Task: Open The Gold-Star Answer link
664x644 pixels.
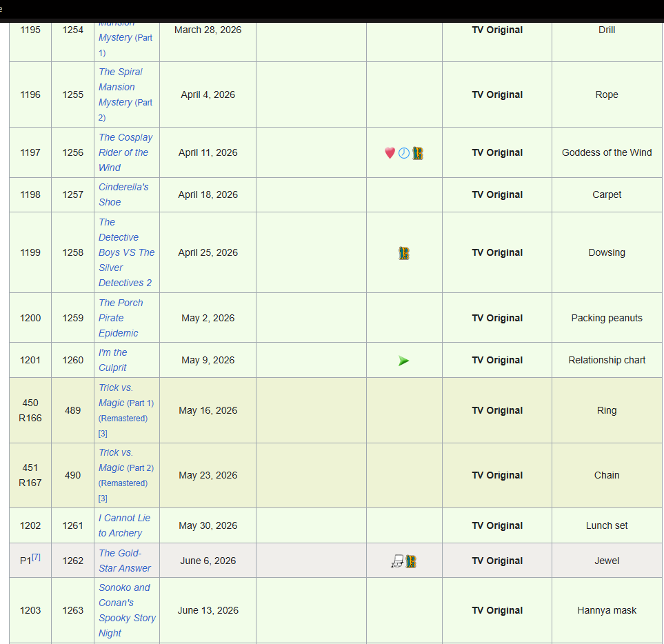Action: [125, 561]
